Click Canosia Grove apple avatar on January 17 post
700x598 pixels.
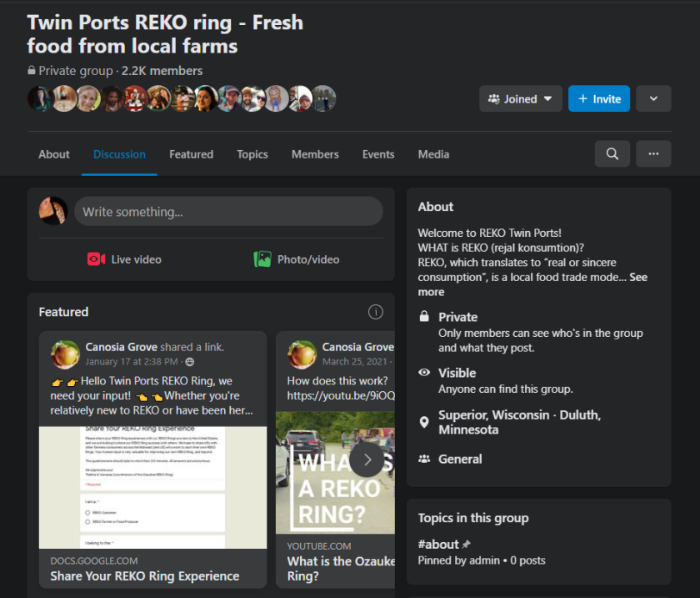pos(65,354)
